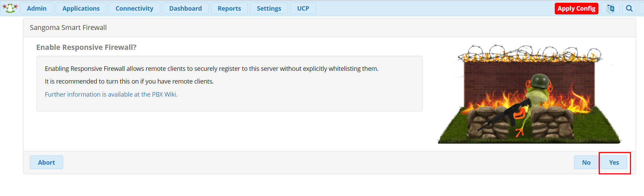
Task: Click the Abort button
Action: (46, 162)
